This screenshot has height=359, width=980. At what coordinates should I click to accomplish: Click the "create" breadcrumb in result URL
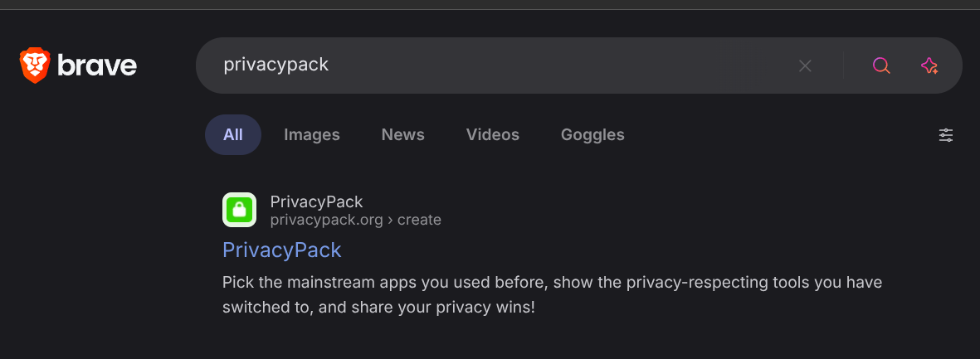tap(419, 220)
